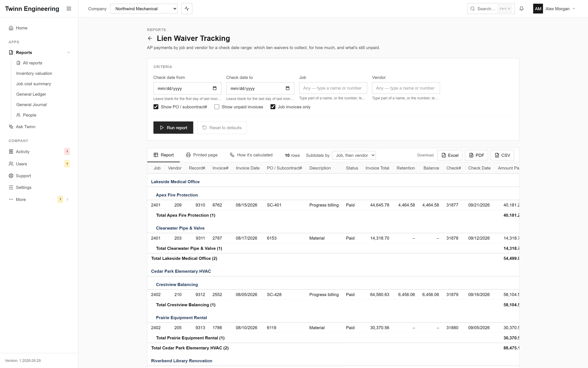Click the apps grid icon beside Twinn Engineering

pos(69,9)
